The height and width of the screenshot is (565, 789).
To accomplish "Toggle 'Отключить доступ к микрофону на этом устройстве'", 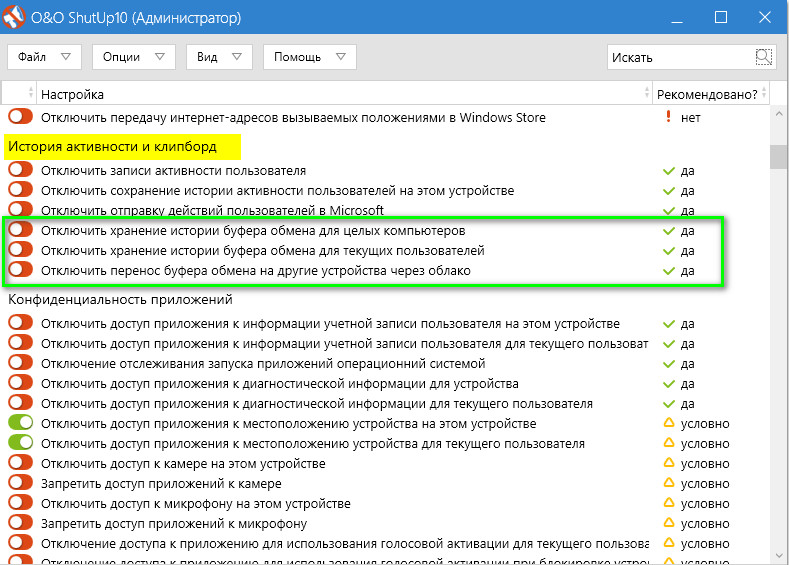I will (21, 503).
